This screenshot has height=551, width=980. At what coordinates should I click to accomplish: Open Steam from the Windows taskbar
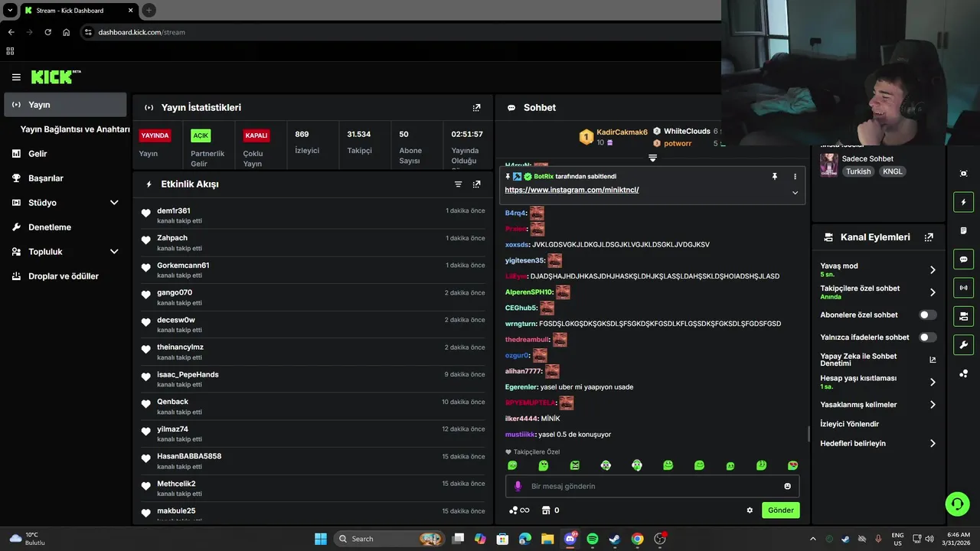coord(615,539)
